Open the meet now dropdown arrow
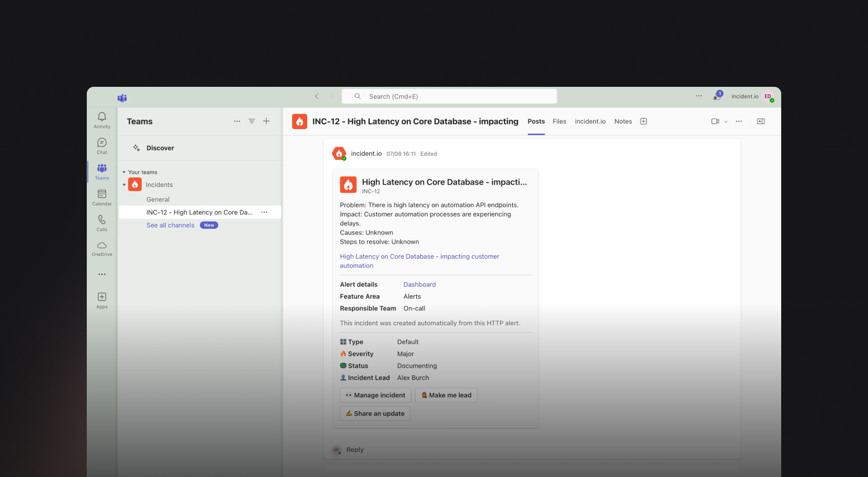 (x=726, y=122)
